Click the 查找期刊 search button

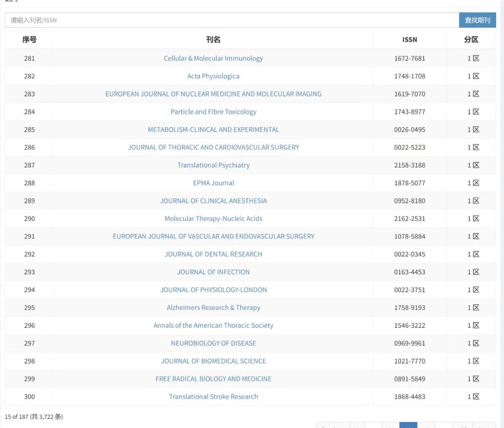tap(477, 20)
